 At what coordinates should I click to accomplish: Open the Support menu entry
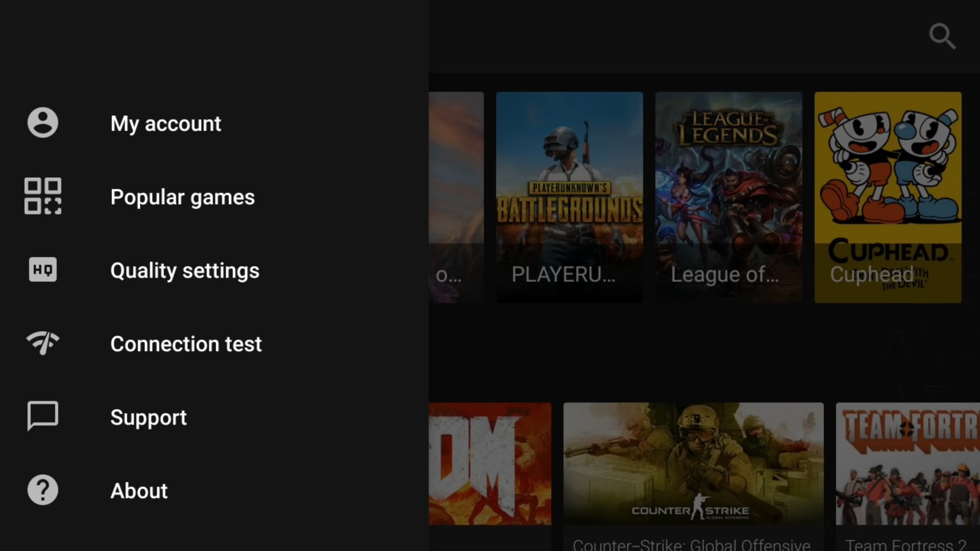214,417
